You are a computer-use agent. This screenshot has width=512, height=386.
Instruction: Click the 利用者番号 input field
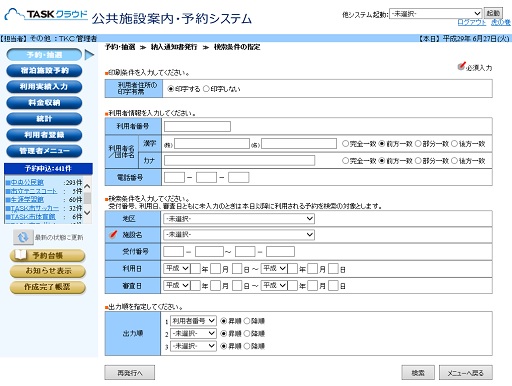[197, 126]
